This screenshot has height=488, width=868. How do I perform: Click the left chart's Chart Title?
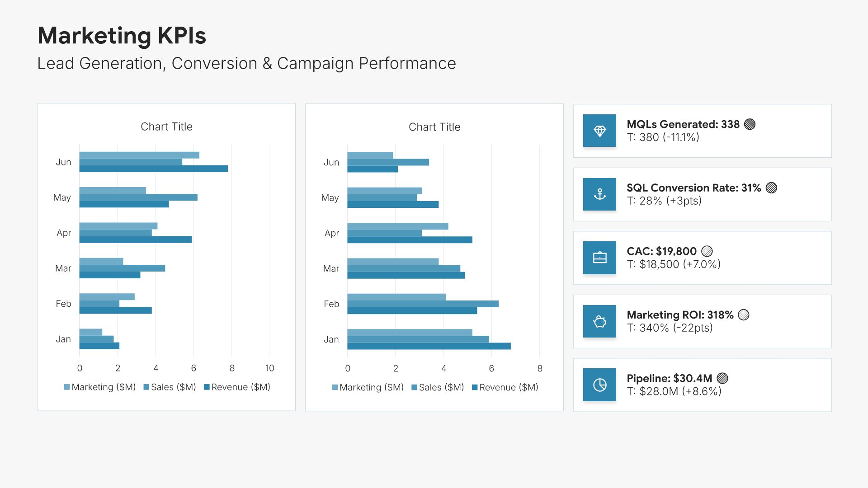[x=166, y=127]
